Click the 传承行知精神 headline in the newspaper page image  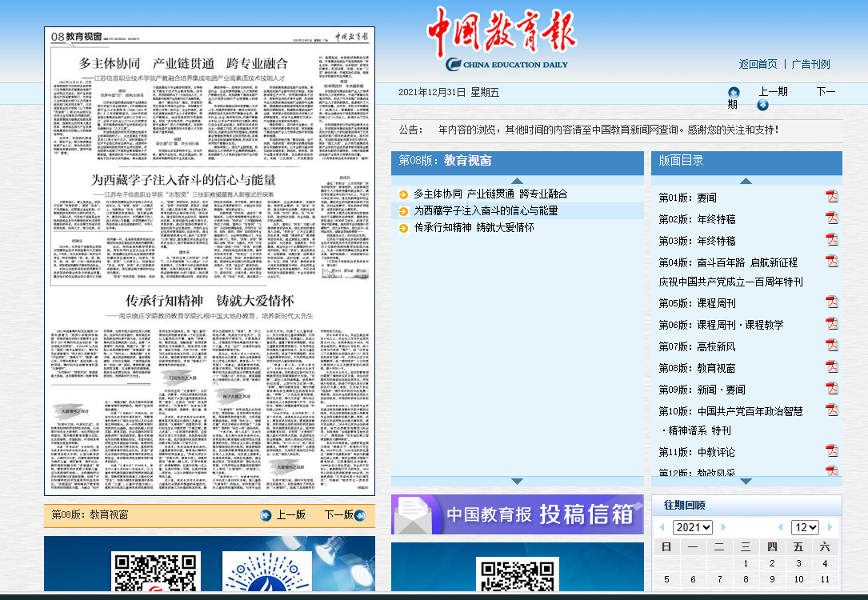click(x=210, y=301)
